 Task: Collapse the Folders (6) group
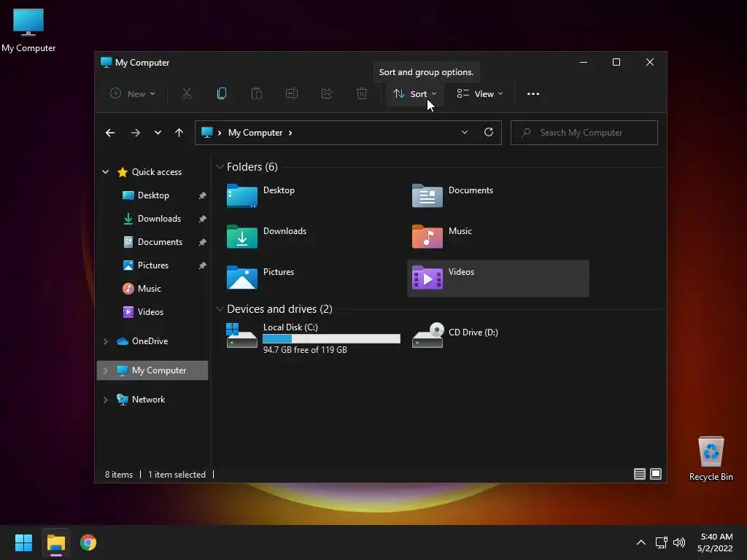(x=220, y=167)
